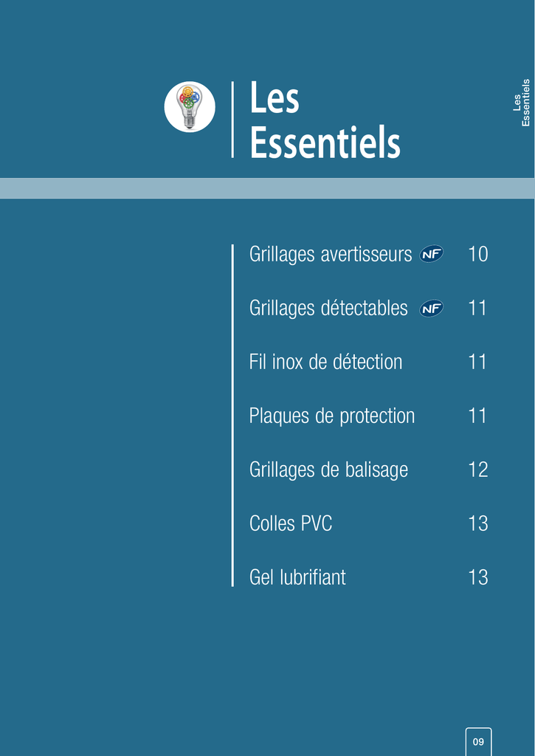
Task: Click page number 11 beside Plaques de protection
Action: coord(477,416)
